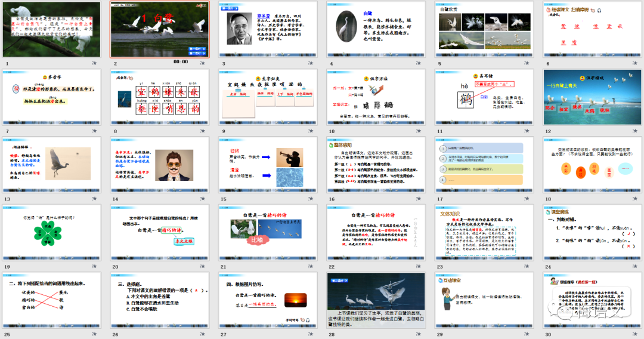The image size is (644, 339).
Task: Select slide 11 showing the hè character
Action: [x=484, y=97]
